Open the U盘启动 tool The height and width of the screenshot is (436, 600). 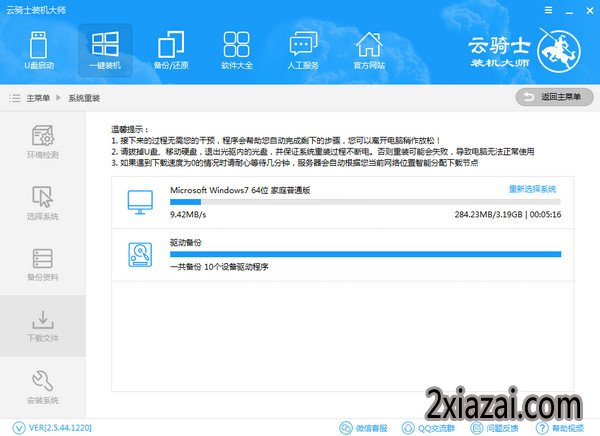39,51
